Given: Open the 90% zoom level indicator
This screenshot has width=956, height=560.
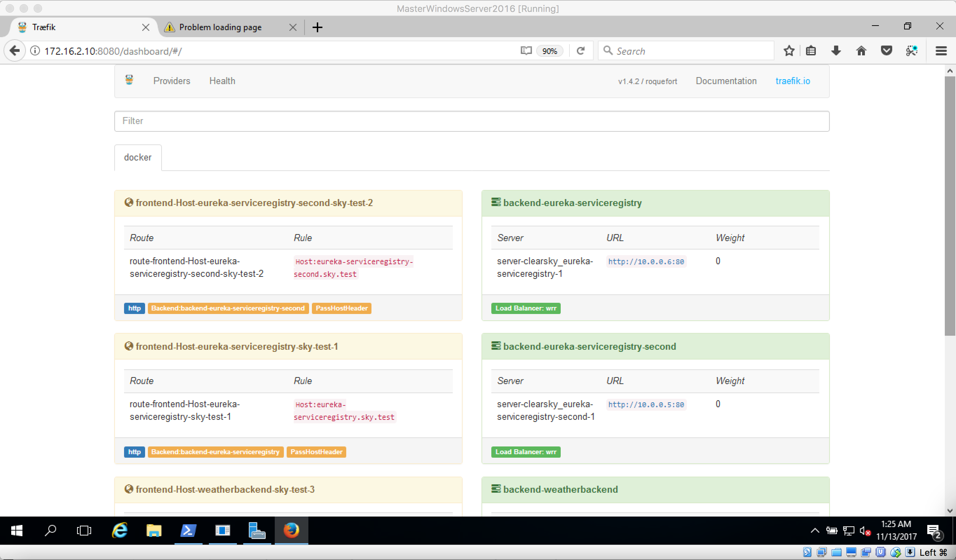Looking at the screenshot, I should 549,51.
